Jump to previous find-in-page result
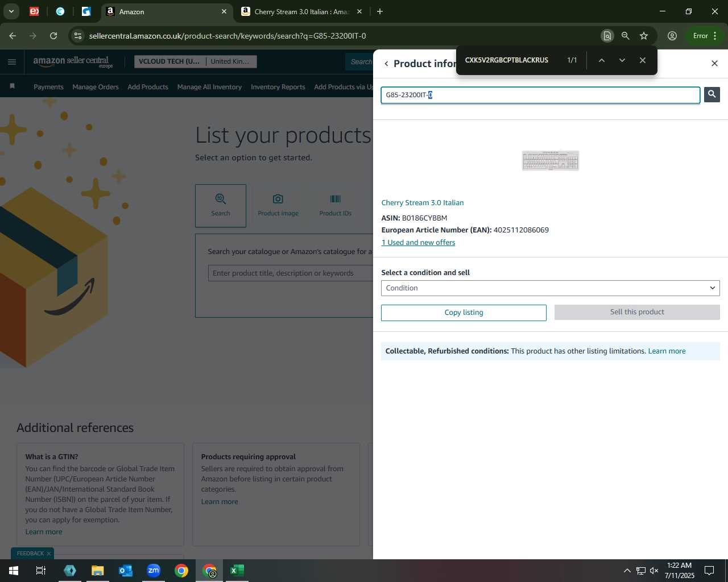Viewport: 728px width, 582px height. [x=601, y=60]
